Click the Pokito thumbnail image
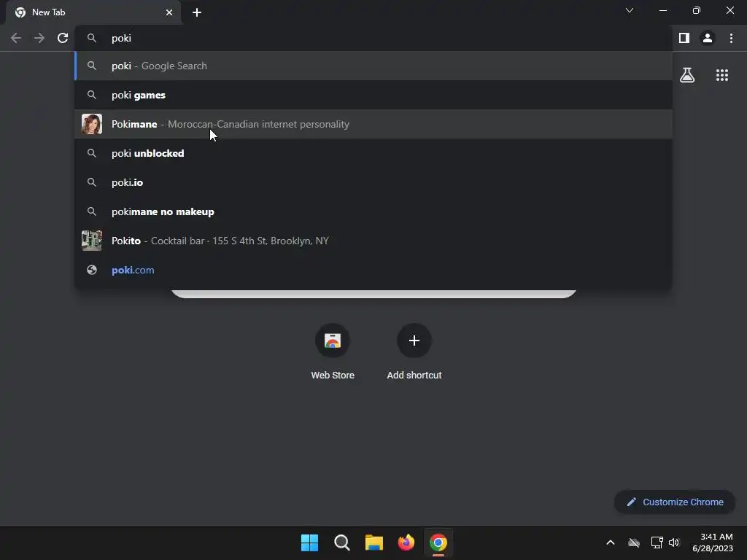747x560 pixels. click(x=91, y=241)
